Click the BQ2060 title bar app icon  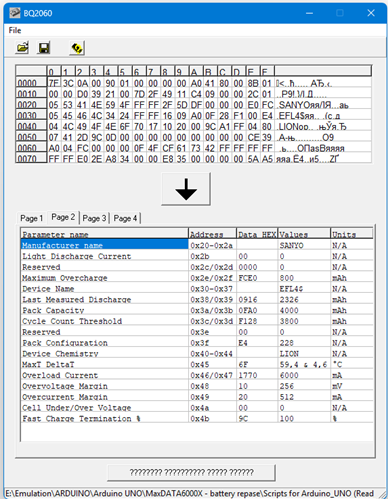15,13
